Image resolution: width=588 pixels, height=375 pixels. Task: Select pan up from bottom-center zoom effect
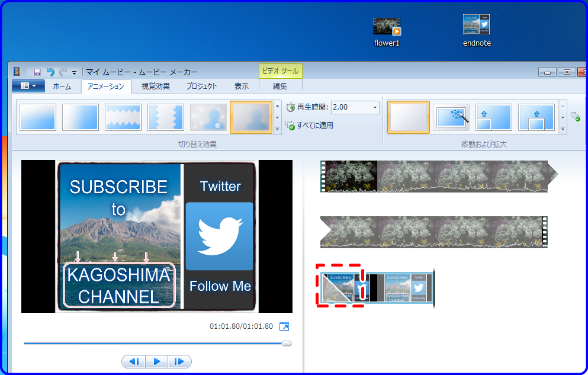(536, 117)
